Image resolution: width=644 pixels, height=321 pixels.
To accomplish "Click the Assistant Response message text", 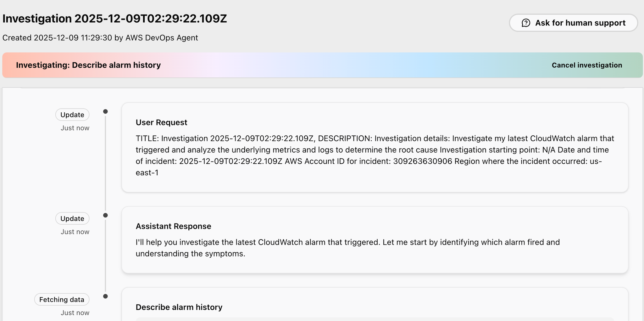I will click(347, 248).
